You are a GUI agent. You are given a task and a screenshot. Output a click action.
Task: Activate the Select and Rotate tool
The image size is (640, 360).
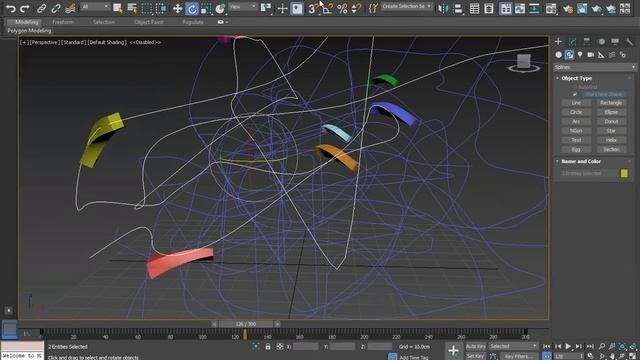coord(192,8)
